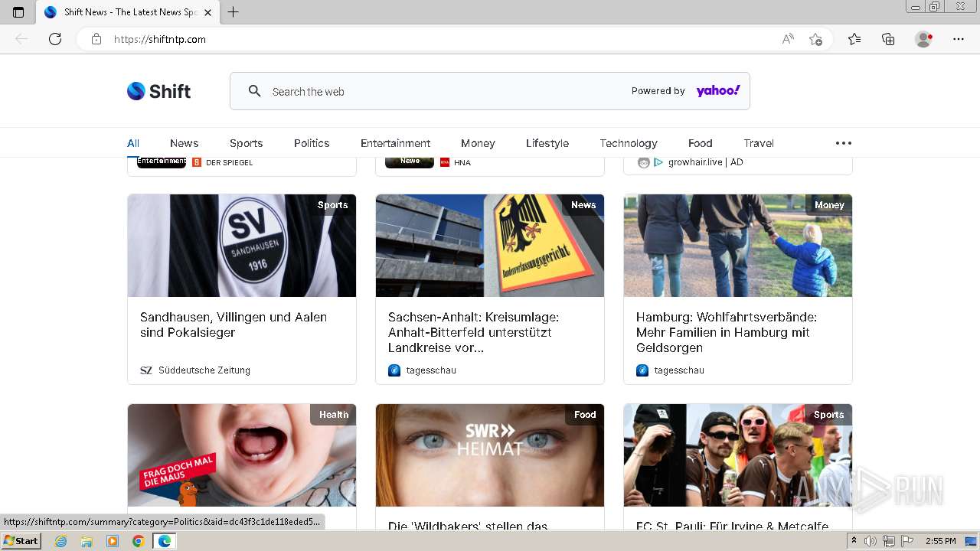
Task: Click HNA source icon
Action: pos(445,162)
